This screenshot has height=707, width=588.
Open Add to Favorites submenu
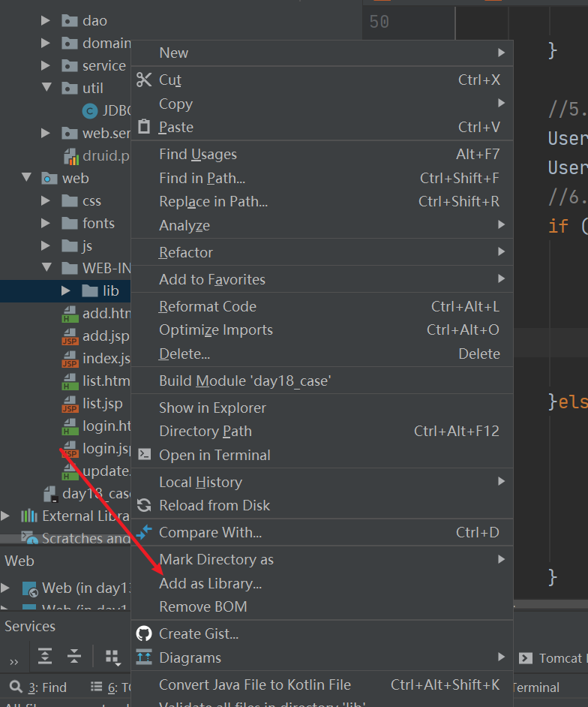(322, 279)
